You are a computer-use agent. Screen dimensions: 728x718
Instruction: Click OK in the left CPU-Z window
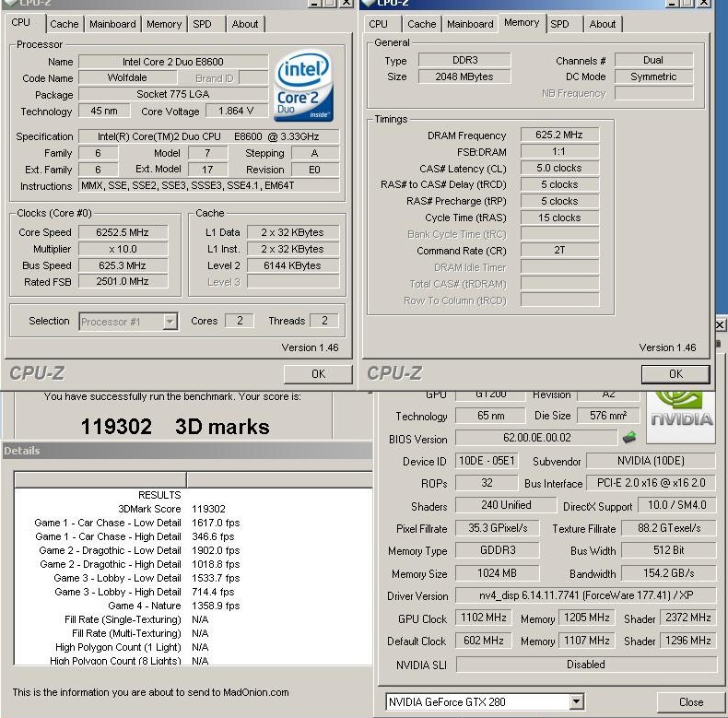click(x=318, y=374)
